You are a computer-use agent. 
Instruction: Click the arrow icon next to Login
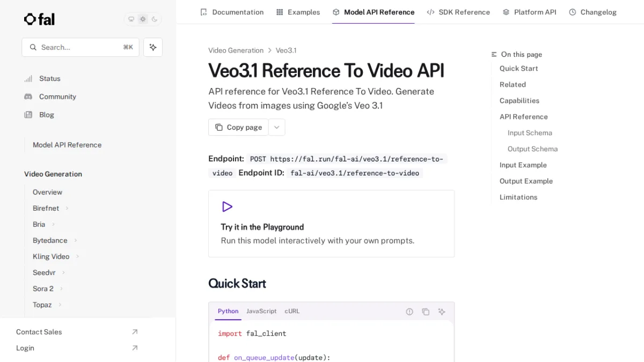pyautogui.click(x=135, y=348)
